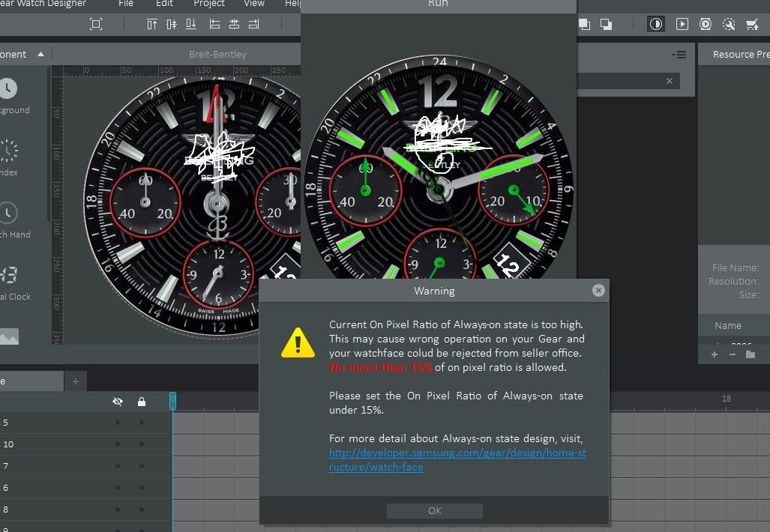Toggle lock dot for layer 6

(x=142, y=488)
